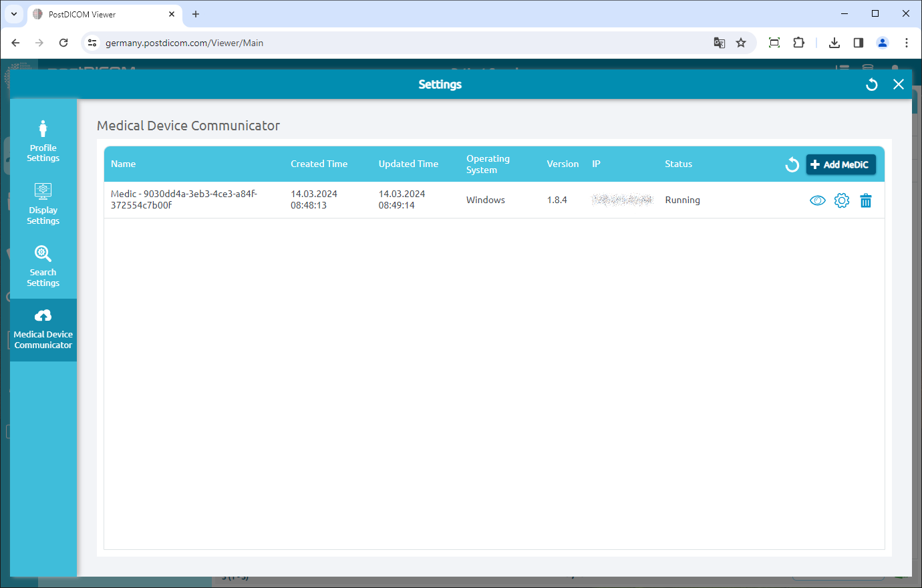Click inside the address bar
The width and height of the screenshot is (922, 588).
267,42
